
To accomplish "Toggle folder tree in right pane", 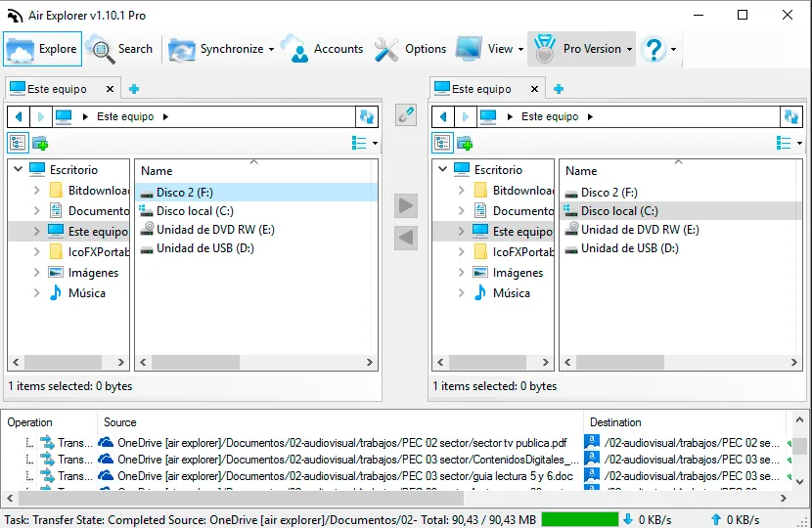I will point(443,143).
